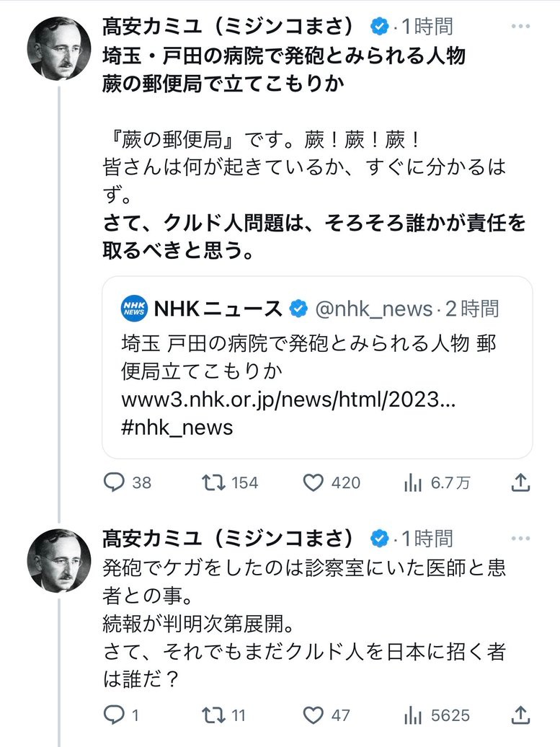The image size is (560, 747).
Task: View analytics for tweet with 6.7万 views
Action: pyautogui.click(x=413, y=483)
